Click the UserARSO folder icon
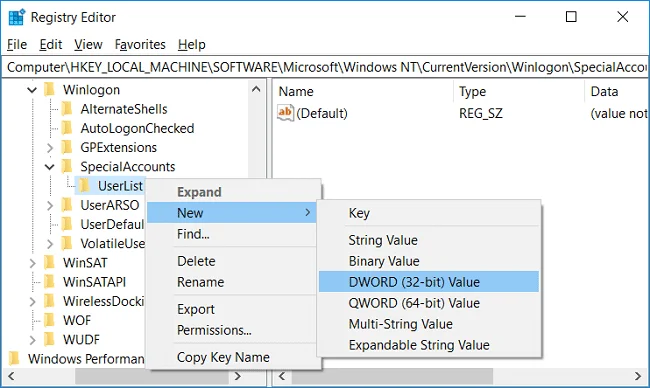Viewport: 650px width, 388px height. pos(67,205)
